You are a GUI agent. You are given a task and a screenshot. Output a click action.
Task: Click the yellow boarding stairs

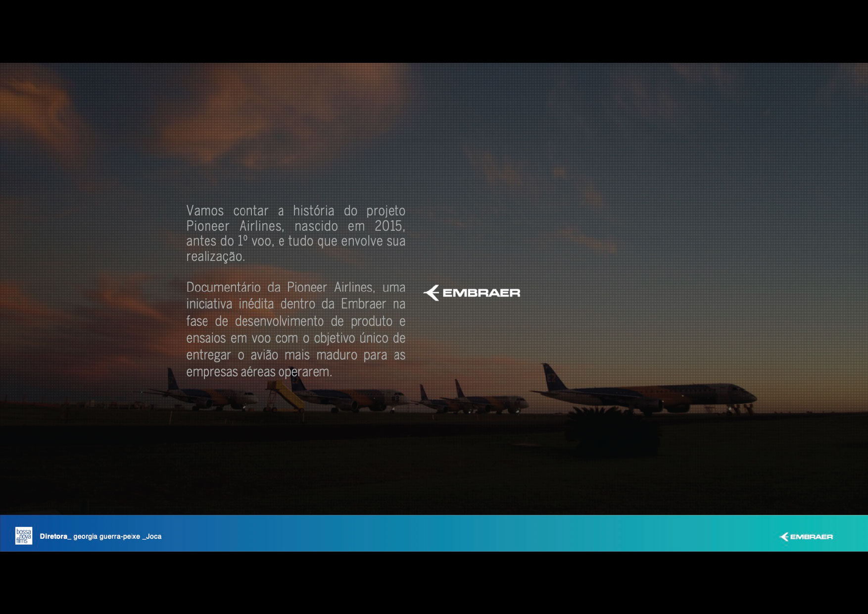click(x=286, y=395)
